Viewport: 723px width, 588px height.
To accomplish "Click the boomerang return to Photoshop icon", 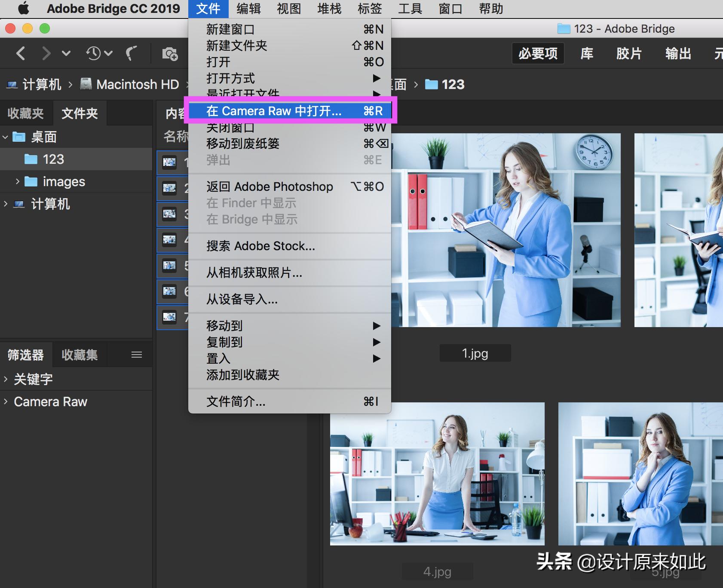I will click(x=131, y=53).
